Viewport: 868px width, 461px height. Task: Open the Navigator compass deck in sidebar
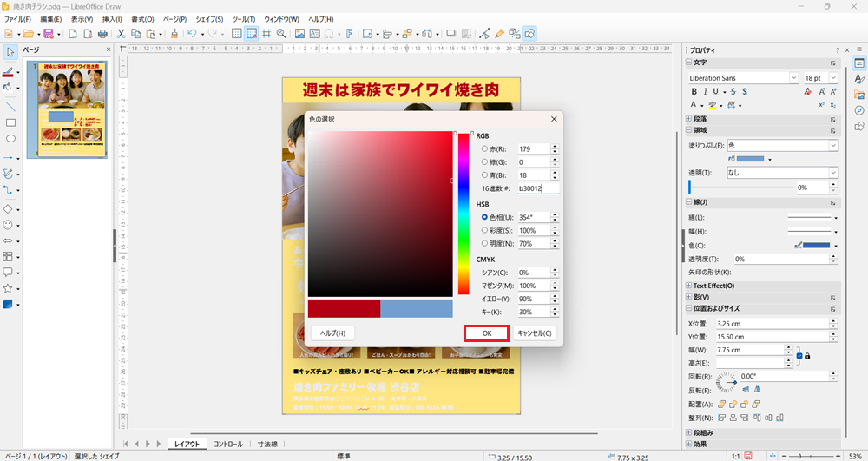(x=859, y=110)
